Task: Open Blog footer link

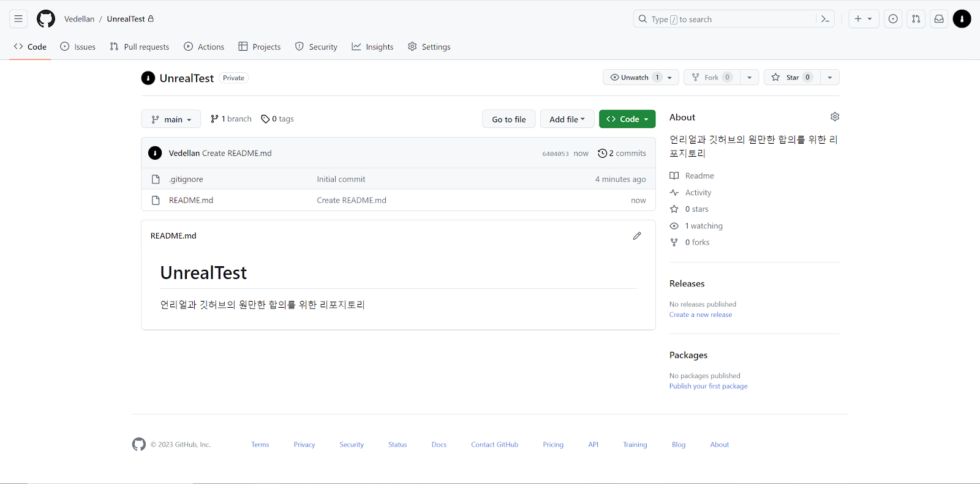Action: coord(679,444)
